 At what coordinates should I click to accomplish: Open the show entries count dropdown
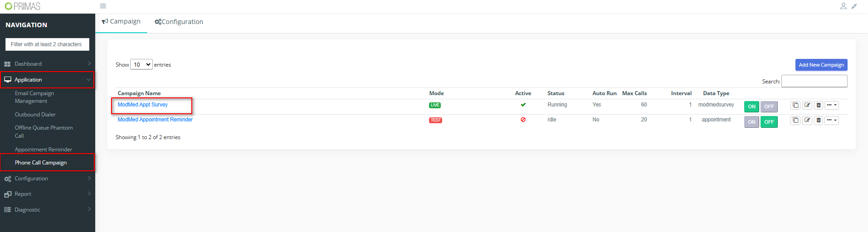tap(141, 65)
